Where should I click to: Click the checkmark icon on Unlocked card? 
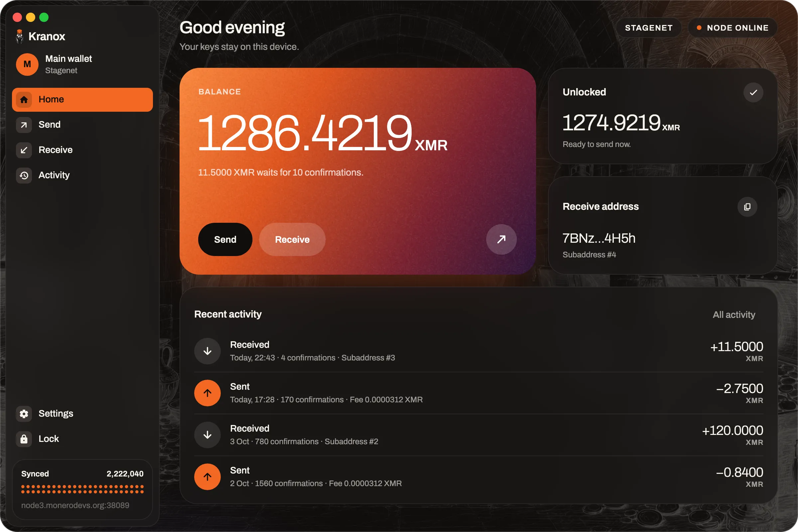click(753, 92)
